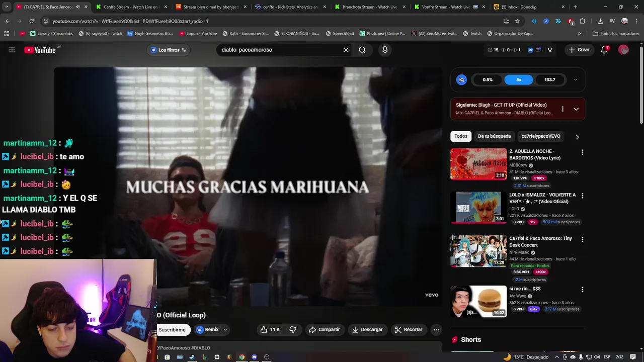Screen dimensions: 644x362
Task: Switch to the Vonfre Stream tab
Action: click(x=449, y=7)
